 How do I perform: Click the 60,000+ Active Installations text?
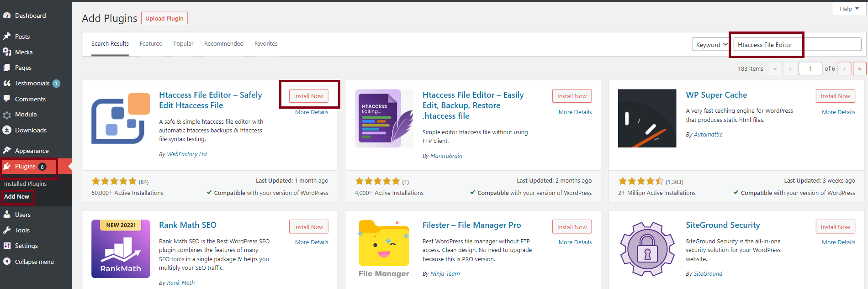pyautogui.click(x=127, y=193)
